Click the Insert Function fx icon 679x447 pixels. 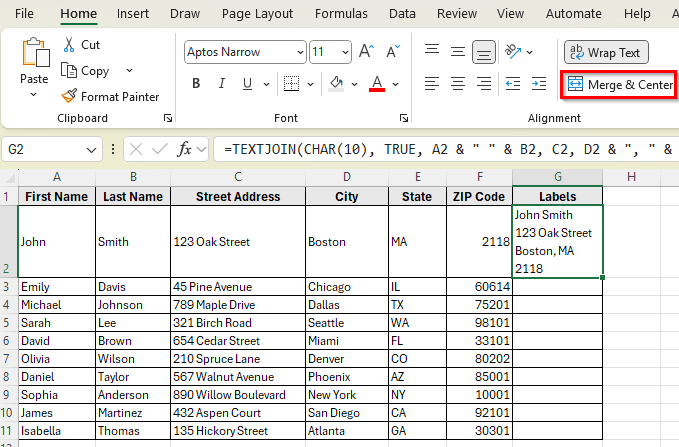coord(185,149)
